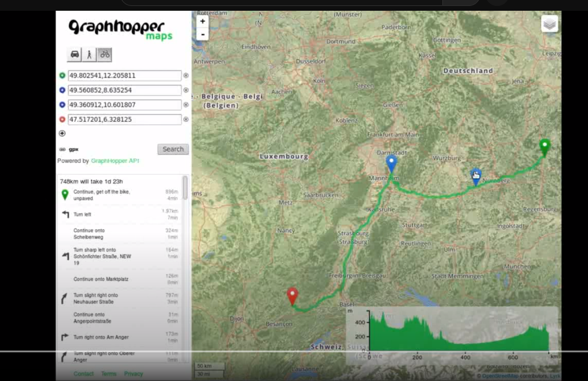
Task: Clear the start coordinate input
Action: (185, 75)
